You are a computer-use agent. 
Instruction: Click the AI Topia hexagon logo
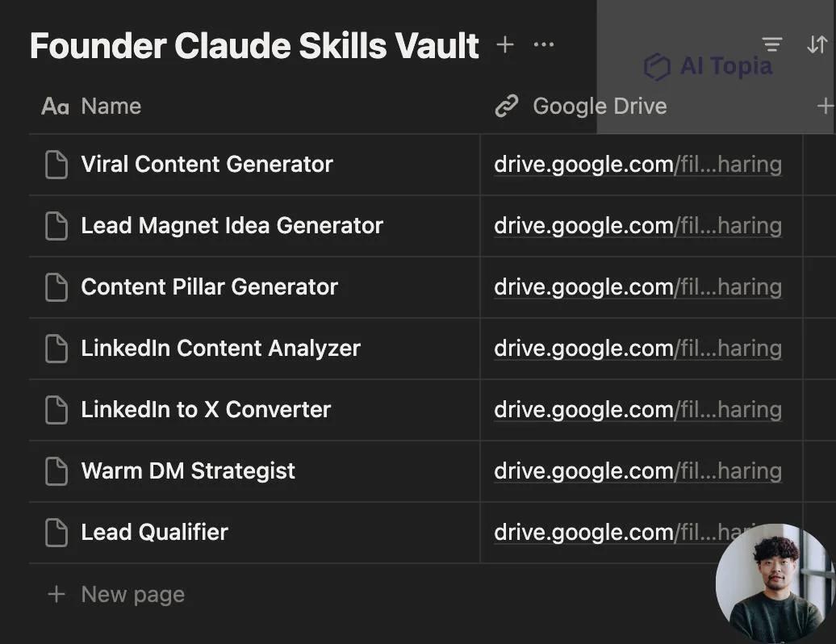point(657,66)
